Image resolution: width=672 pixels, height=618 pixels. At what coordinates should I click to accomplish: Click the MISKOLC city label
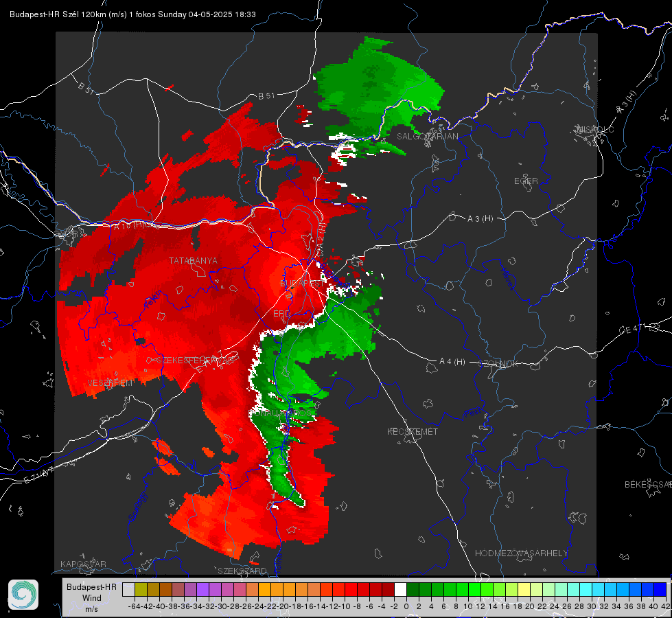click(595, 129)
